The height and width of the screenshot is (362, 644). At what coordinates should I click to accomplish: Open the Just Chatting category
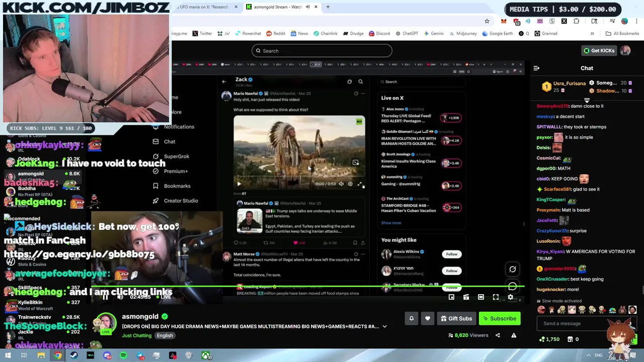pyautogui.click(x=136, y=335)
